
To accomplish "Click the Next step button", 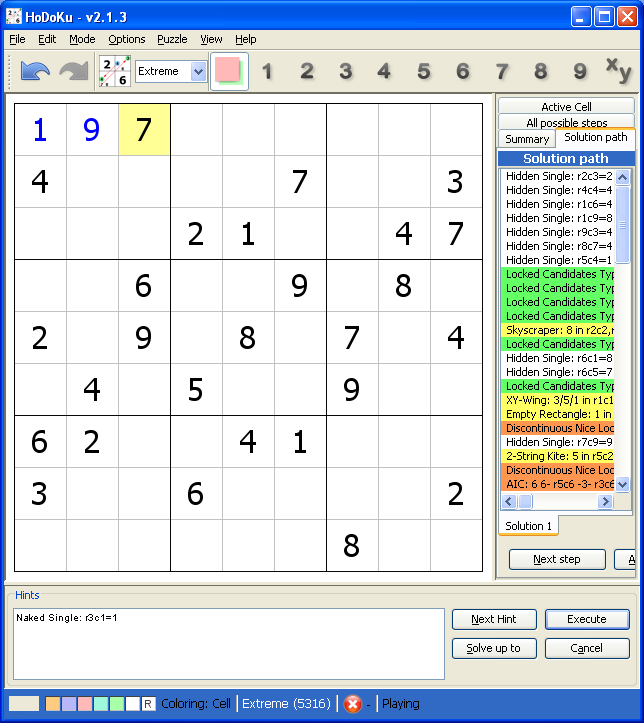I will click(557, 559).
